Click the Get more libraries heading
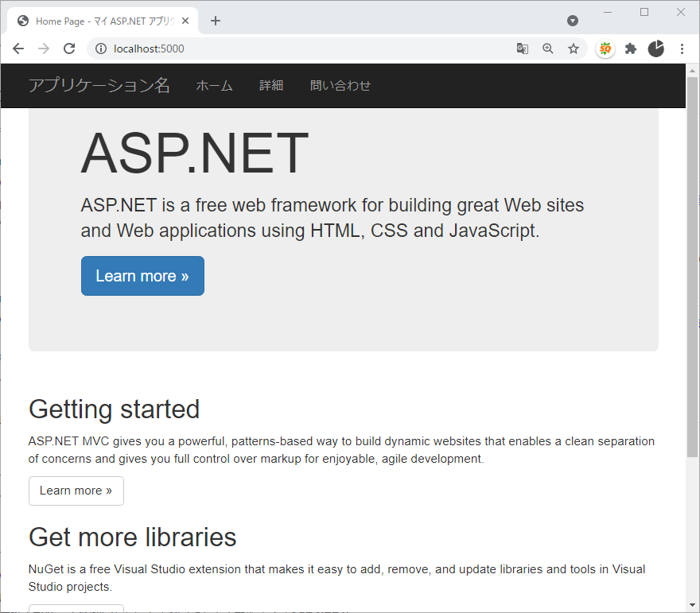700x613 pixels. [x=133, y=537]
